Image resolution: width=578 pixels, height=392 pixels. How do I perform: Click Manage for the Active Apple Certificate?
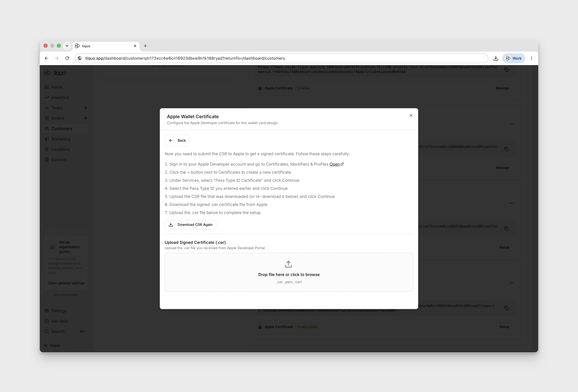coord(502,88)
